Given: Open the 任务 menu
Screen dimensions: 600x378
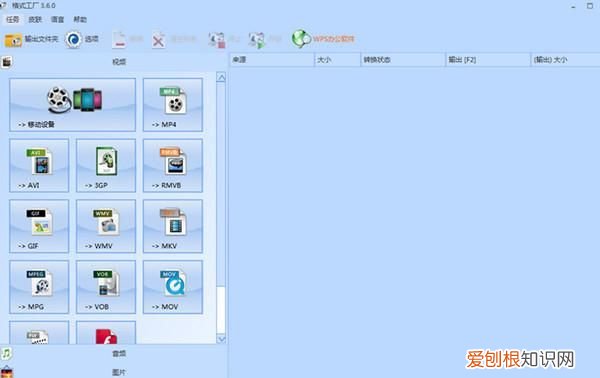Looking at the screenshot, I should click(13, 19).
